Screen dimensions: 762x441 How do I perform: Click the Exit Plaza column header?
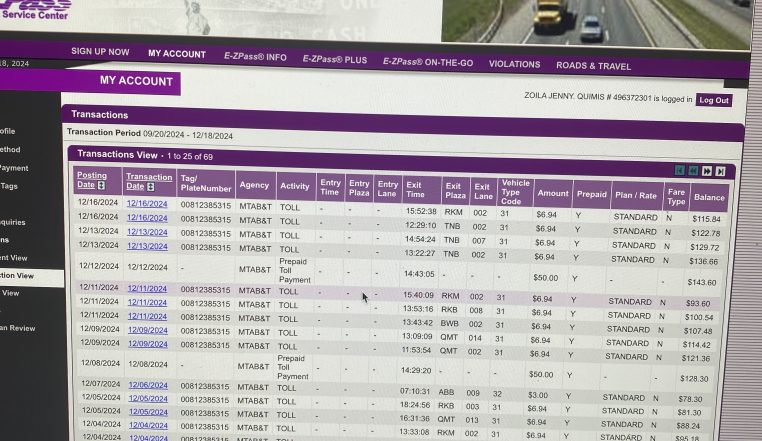(x=455, y=191)
